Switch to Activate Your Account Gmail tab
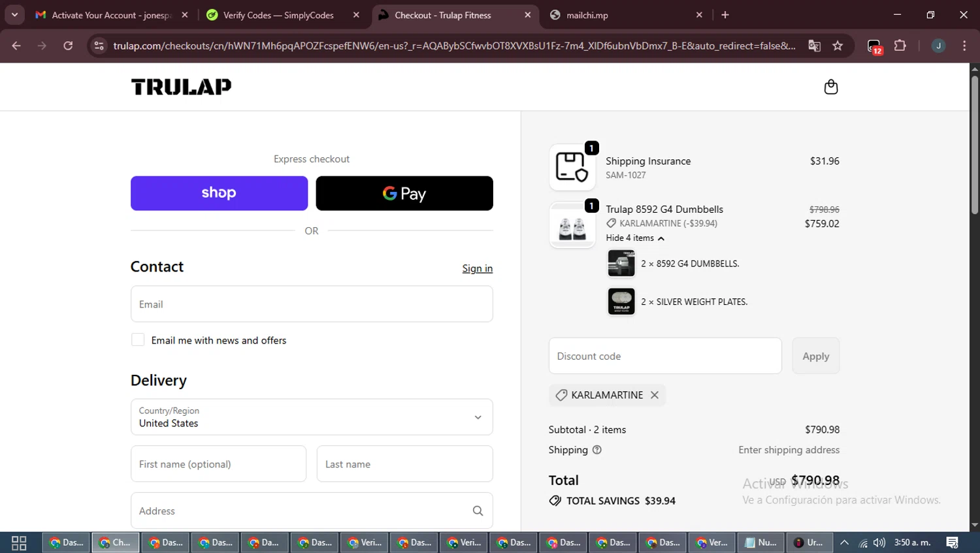Image resolution: width=980 pixels, height=553 pixels. [x=111, y=15]
